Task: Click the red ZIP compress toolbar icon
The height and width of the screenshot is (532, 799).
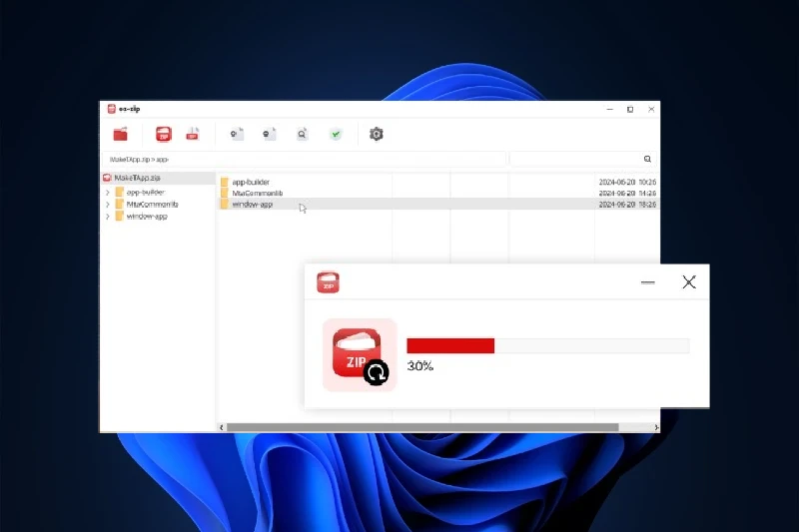Action: coord(164,135)
